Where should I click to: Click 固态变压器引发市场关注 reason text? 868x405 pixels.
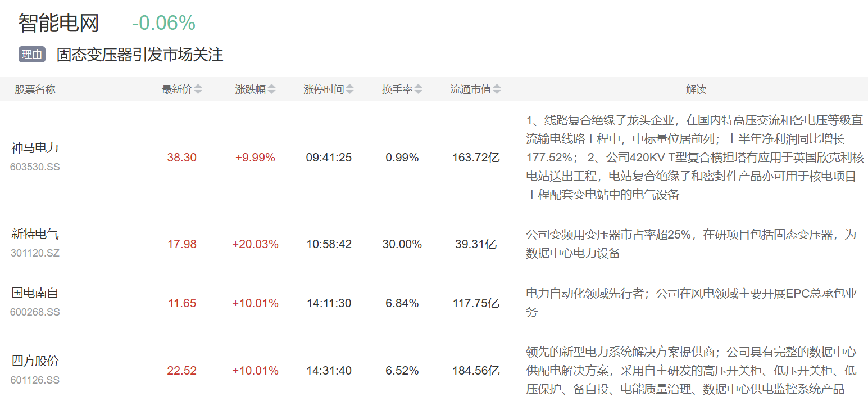[140, 55]
